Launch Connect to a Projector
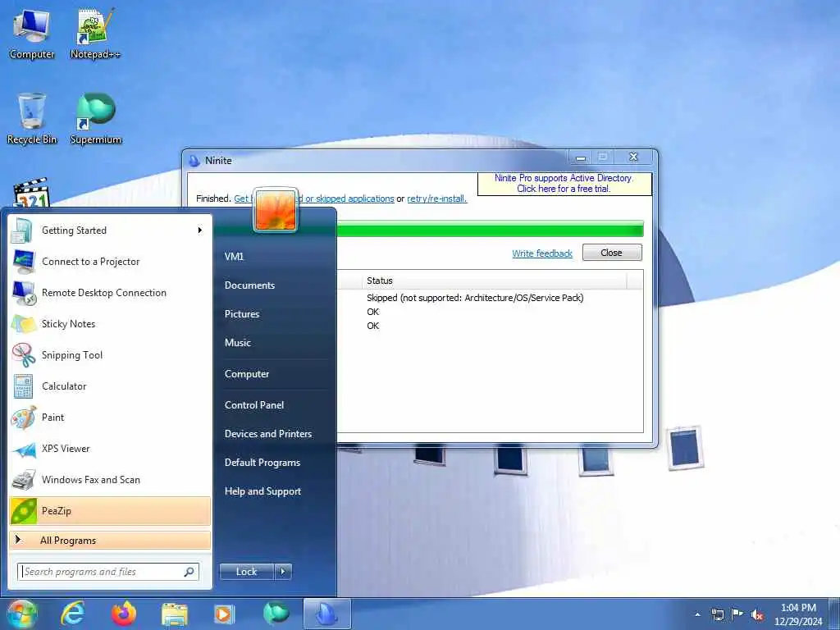Screen dimensions: 840x630 (110, 262)
